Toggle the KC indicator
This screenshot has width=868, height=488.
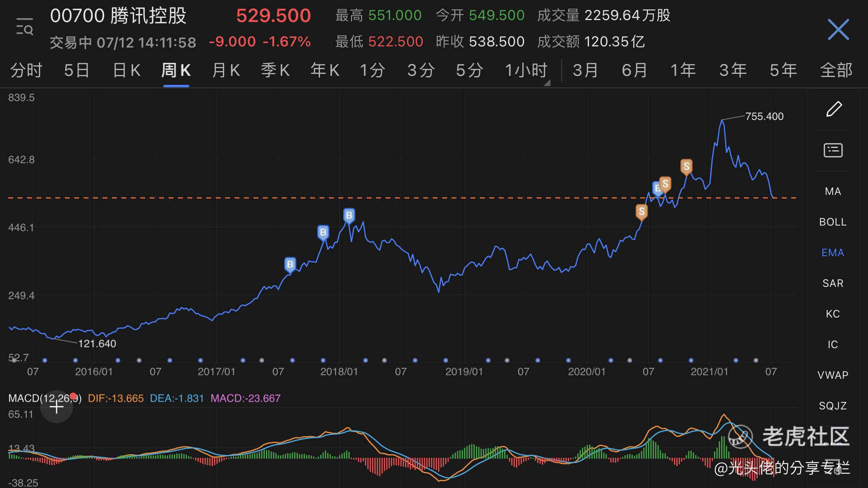coord(833,314)
